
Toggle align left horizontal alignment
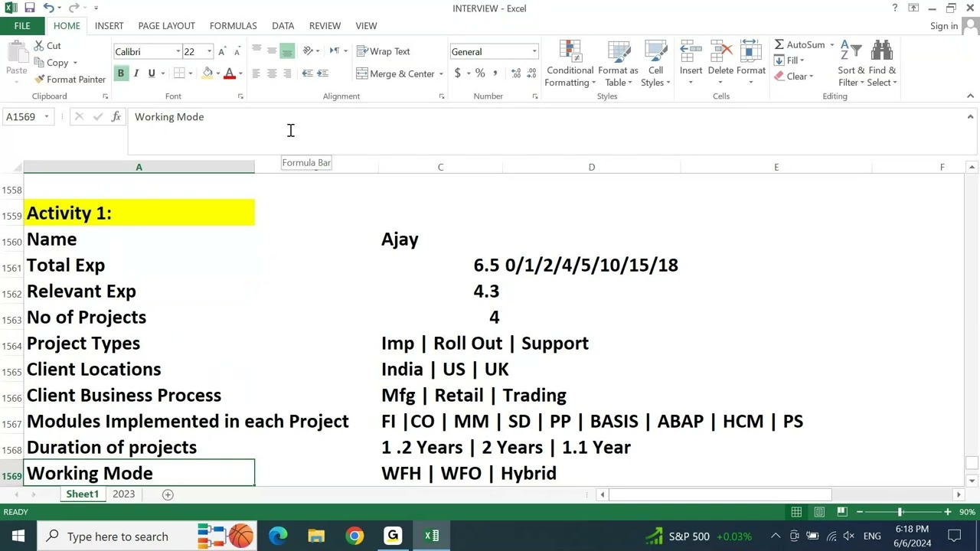(256, 73)
